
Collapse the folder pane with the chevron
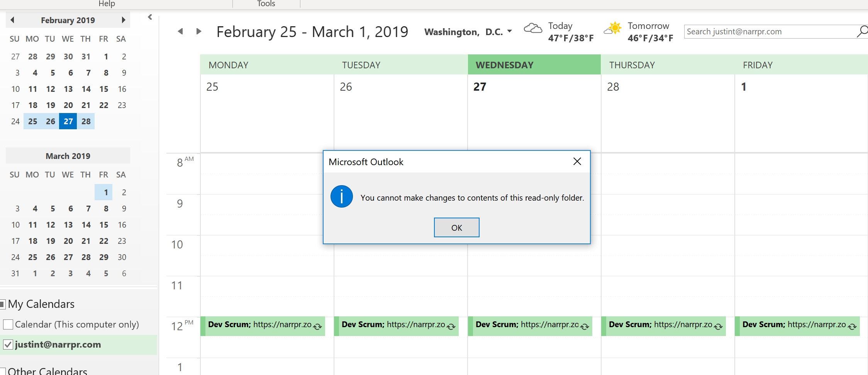(x=150, y=17)
